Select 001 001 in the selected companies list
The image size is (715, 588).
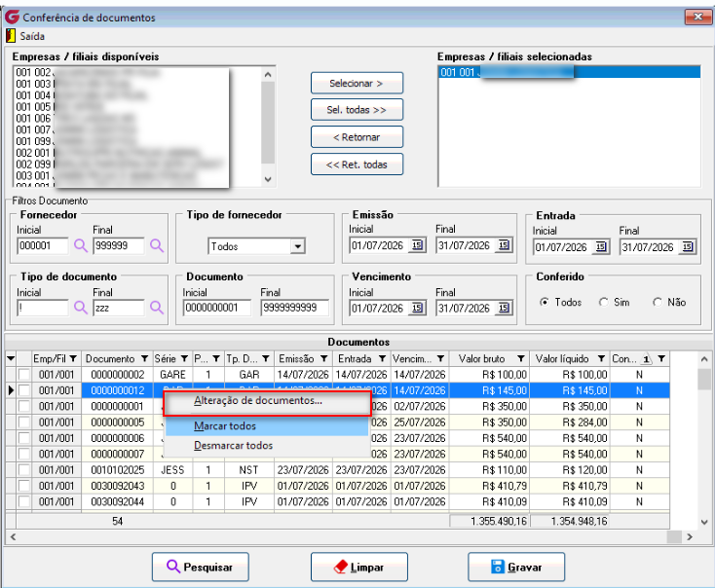click(x=569, y=72)
